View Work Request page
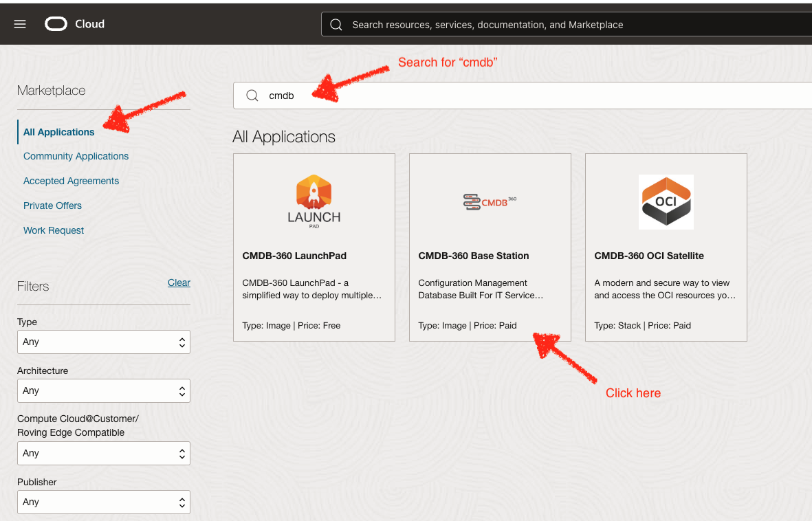This screenshot has height=521, width=812. point(54,230)
